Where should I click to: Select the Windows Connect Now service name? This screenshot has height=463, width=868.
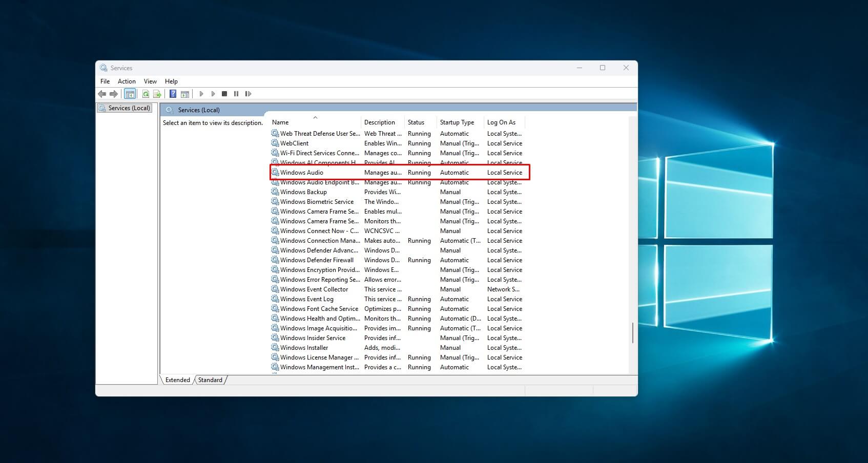[319, 230]
